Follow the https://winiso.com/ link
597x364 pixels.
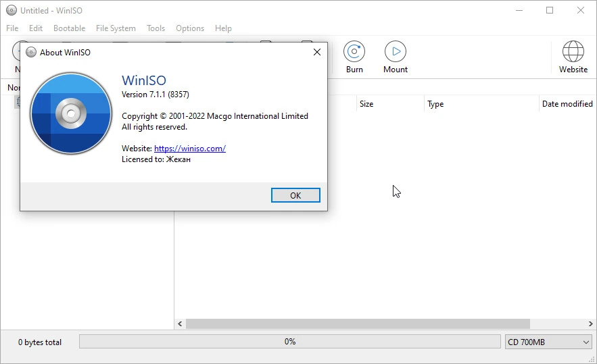190,149
